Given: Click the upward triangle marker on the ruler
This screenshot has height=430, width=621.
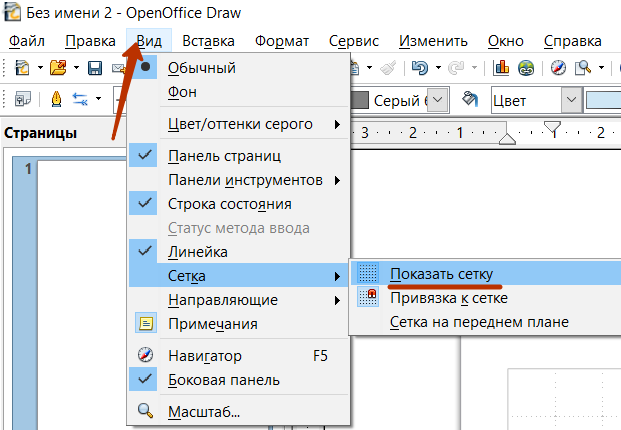Looking at the screenshot, I should pyautogui.click(x=507, y=139).
